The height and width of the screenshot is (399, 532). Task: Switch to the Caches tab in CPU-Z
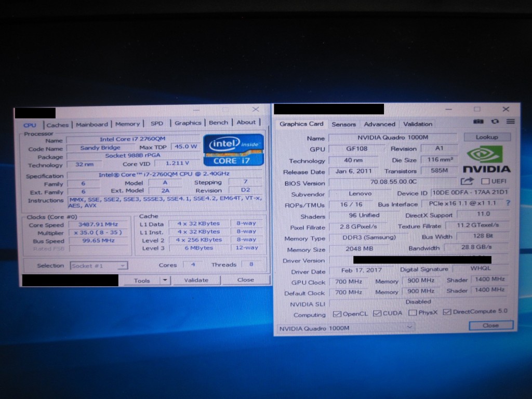tap(58, 125)
